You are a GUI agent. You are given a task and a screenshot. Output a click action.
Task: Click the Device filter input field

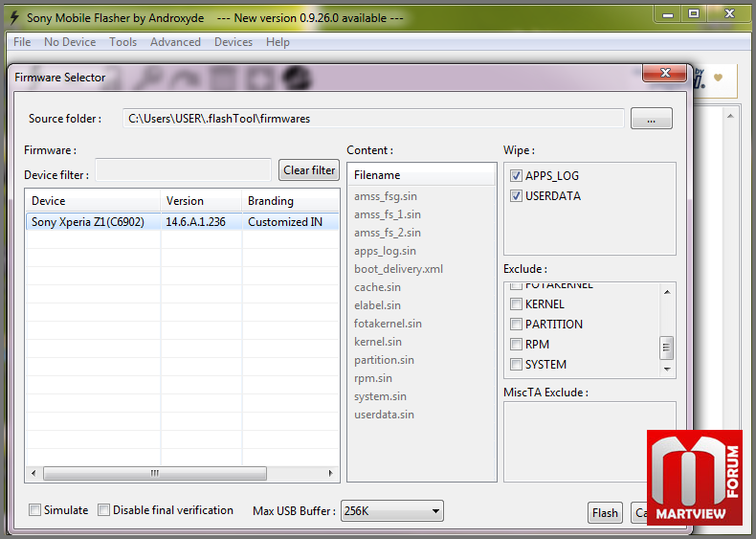click(183, 169)
